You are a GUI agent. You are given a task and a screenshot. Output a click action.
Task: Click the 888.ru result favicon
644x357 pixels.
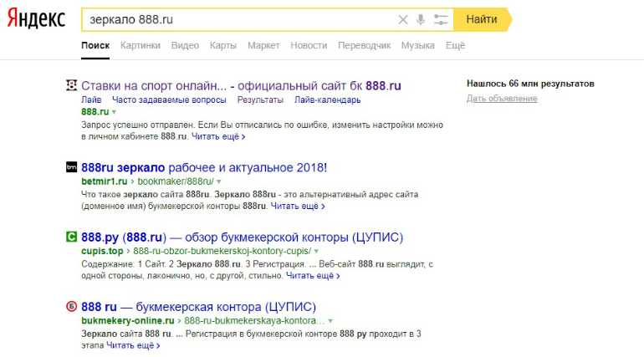point(71,85)
